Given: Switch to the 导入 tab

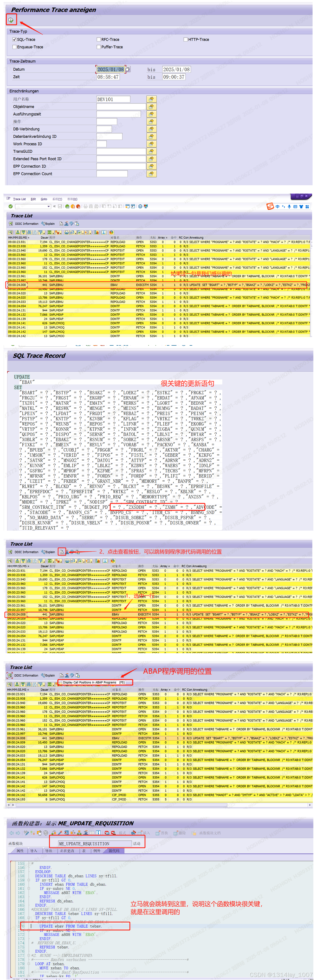Looking at the screenshot, I should click(34, 851).
